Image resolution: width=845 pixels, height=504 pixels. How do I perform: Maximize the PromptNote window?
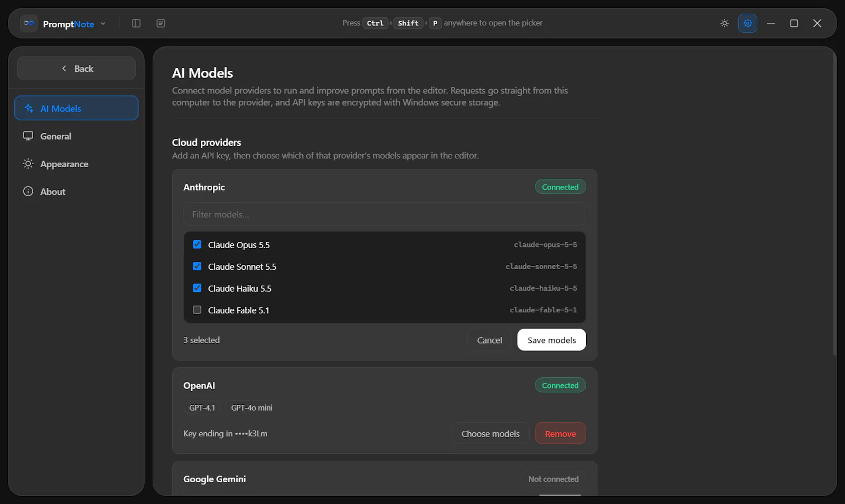click(x=794, y=23)
